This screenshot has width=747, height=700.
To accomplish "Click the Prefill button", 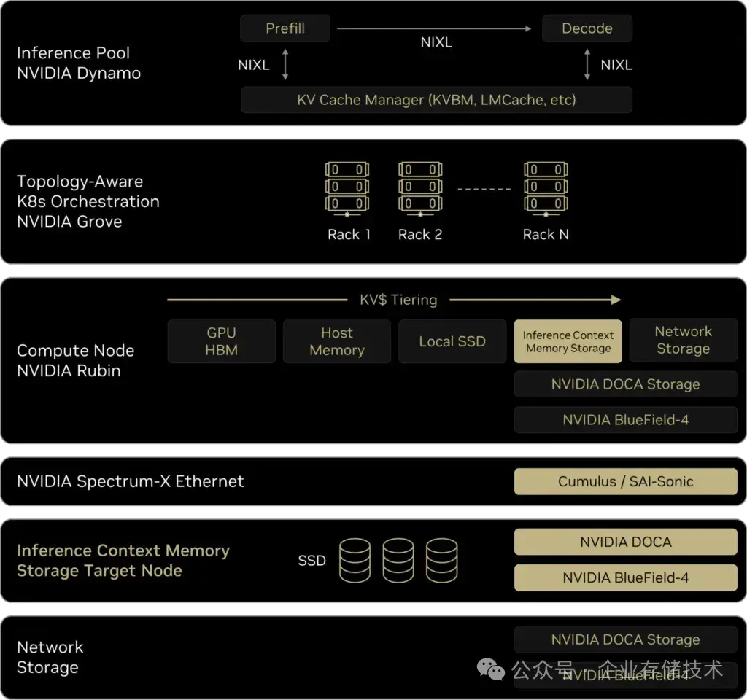I will [x=285, y=28].
